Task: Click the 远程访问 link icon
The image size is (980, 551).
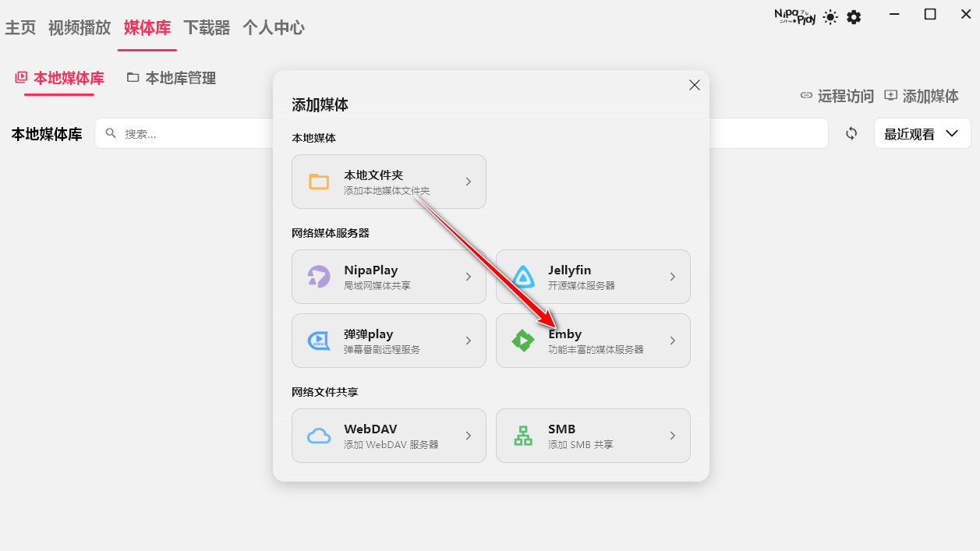Action: 806,95
